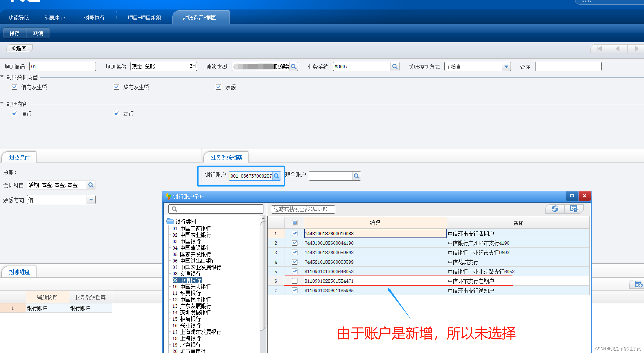Go to first record navigation arrow

click(x=599, y=48)
